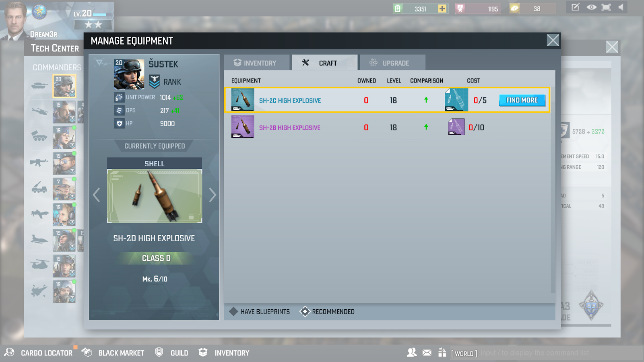Click the HP shield stat icon
Viewport: 644px width, 362px height.
119,123
